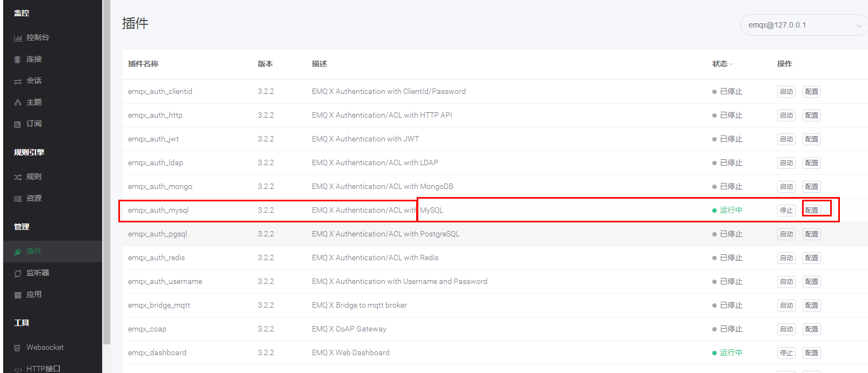Click 'EMQ X Web Dashboard' description
Image resolution: width=868 pixels, height=373 pixels.
point(351,353)
